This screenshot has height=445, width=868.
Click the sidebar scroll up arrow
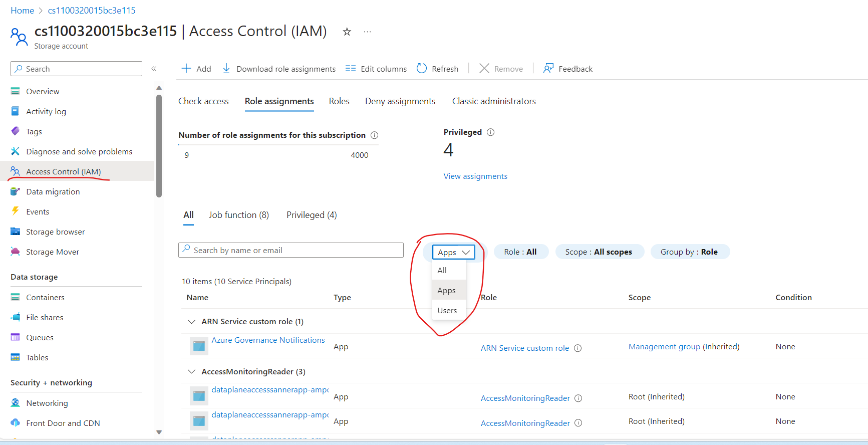(x=159, y=88)
